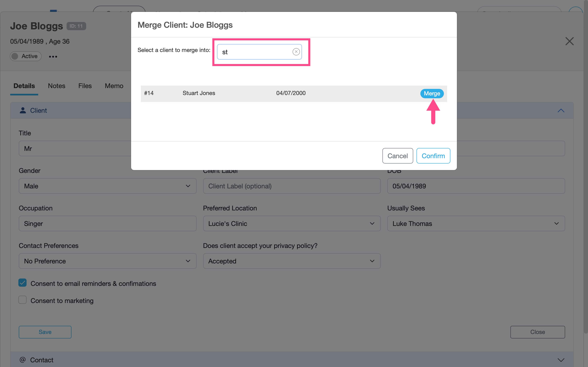Click Confirm in merge dialog
Screen dimensions: 588x367
click(x=433, y=156)
